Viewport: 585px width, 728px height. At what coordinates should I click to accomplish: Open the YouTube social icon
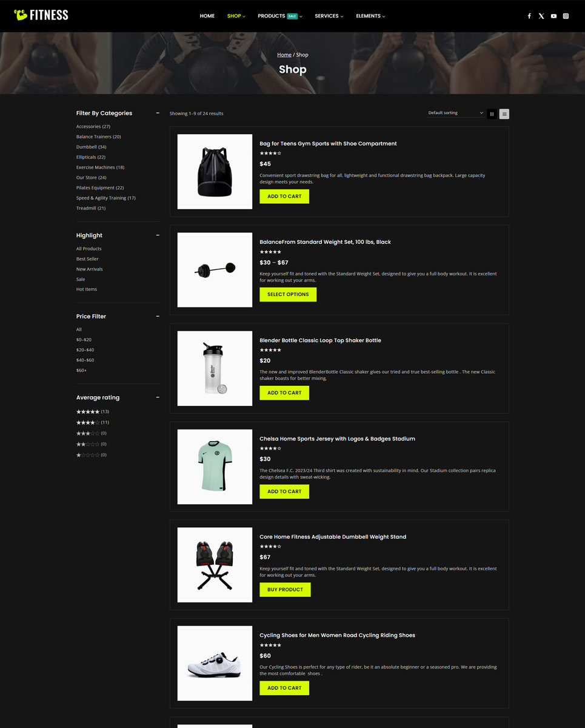tap(553, 16)
